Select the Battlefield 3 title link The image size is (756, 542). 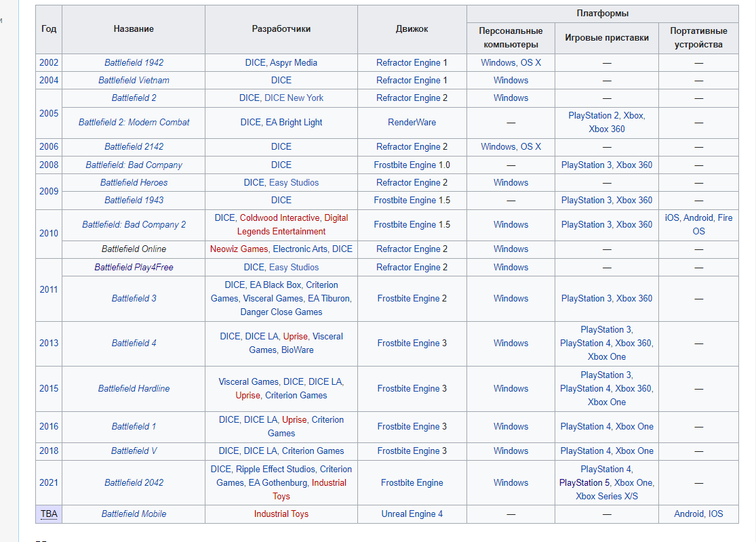coord(134,299)
